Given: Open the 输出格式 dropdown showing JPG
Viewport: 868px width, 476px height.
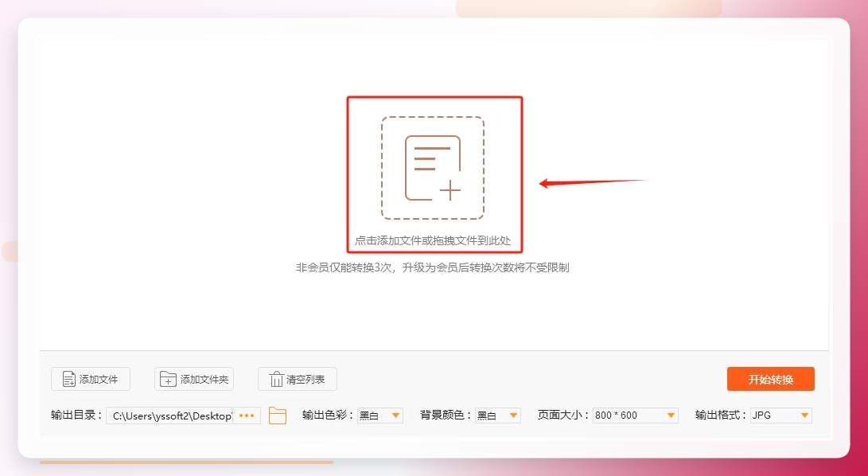Looking at the screenshot, I should [x=781, y=415].
